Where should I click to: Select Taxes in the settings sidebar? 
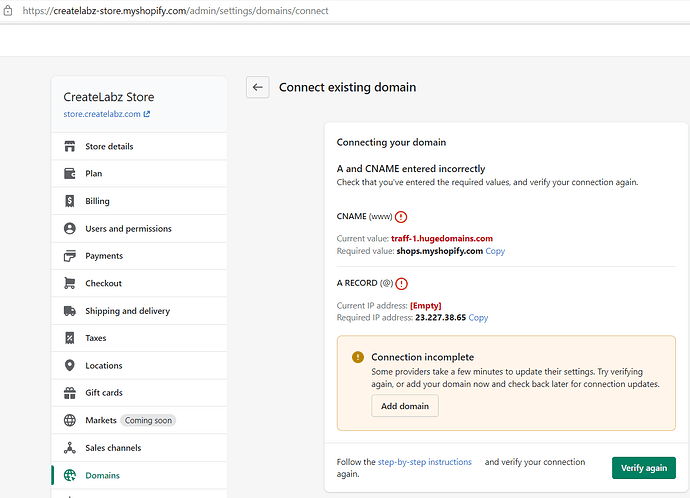coord(96,338)
